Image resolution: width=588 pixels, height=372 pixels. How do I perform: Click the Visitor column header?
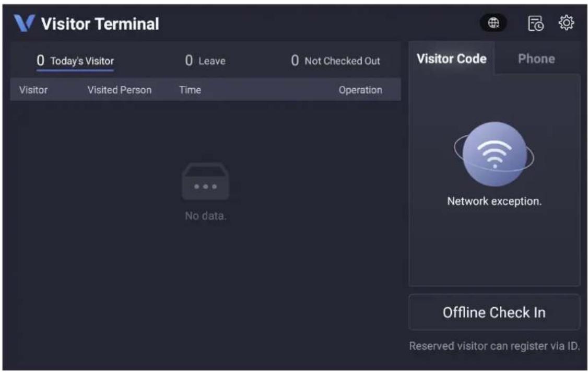point(33,90)
